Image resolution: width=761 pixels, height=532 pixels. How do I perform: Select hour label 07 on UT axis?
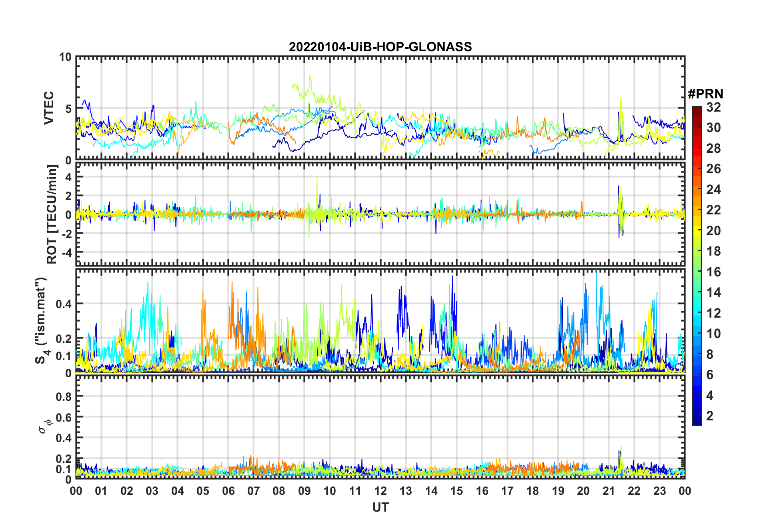point(254,491)
